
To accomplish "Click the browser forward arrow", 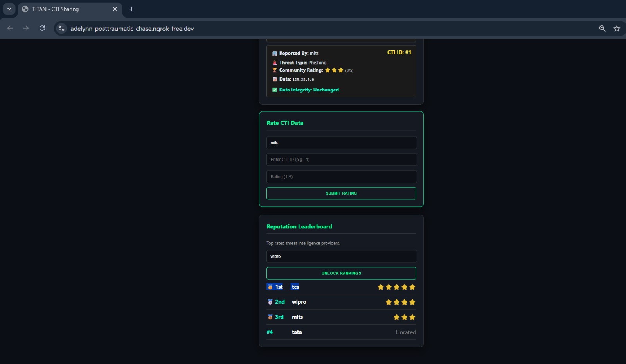I will (x=26, y=28).
